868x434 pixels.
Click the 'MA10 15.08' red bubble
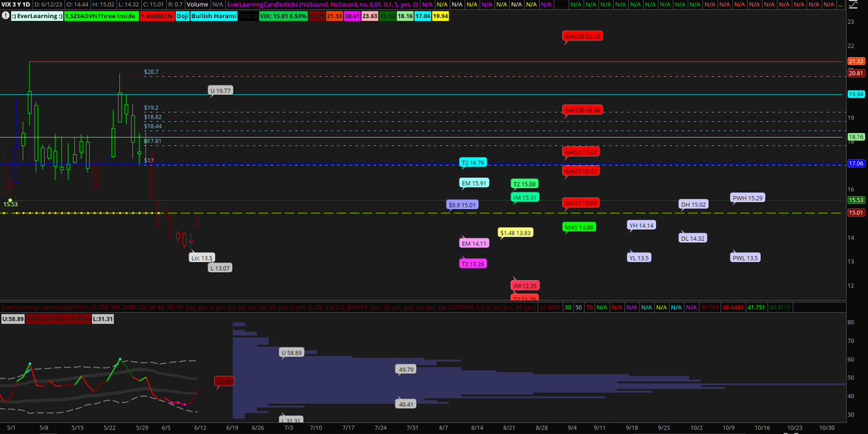pos(582,203)
